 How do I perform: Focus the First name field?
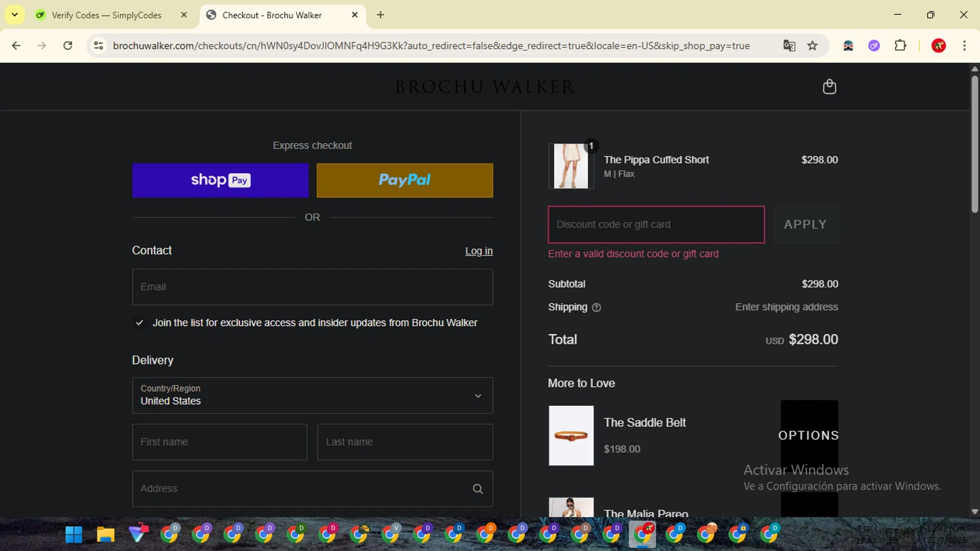[220, 442]
